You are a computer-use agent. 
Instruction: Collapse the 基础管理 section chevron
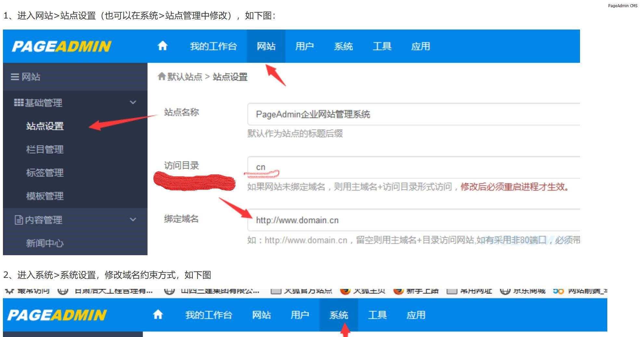click(133, 103)
